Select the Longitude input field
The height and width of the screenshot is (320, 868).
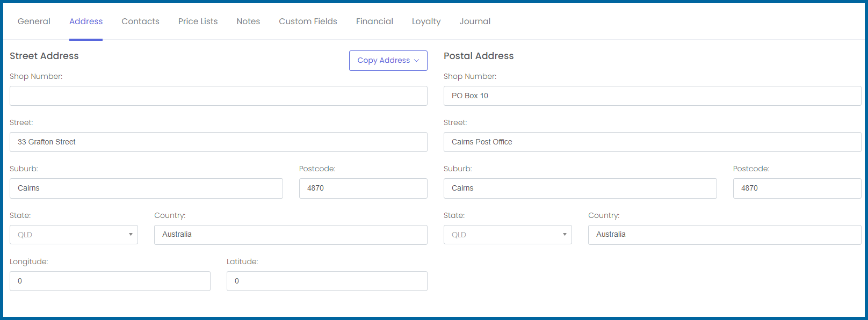coord(110,281)
